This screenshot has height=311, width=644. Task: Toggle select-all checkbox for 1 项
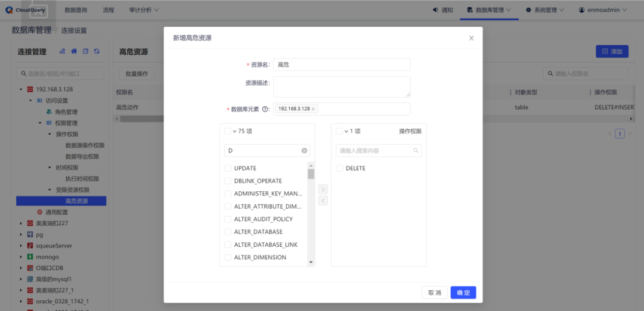(x=339, y=131)
